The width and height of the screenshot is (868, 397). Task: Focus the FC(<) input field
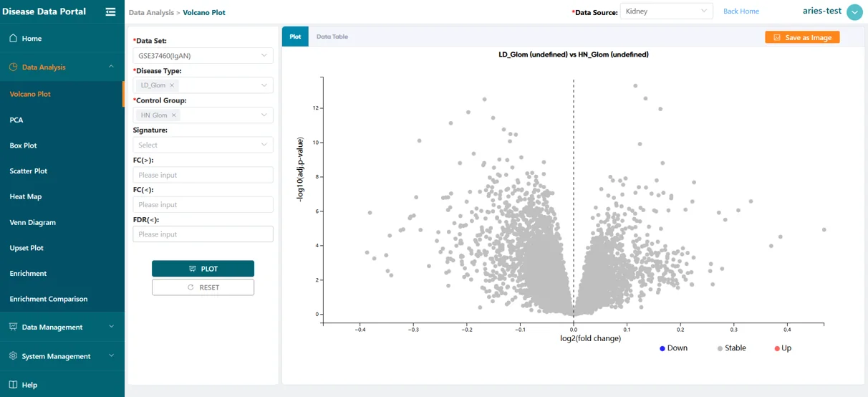click(x=203, y=204)
